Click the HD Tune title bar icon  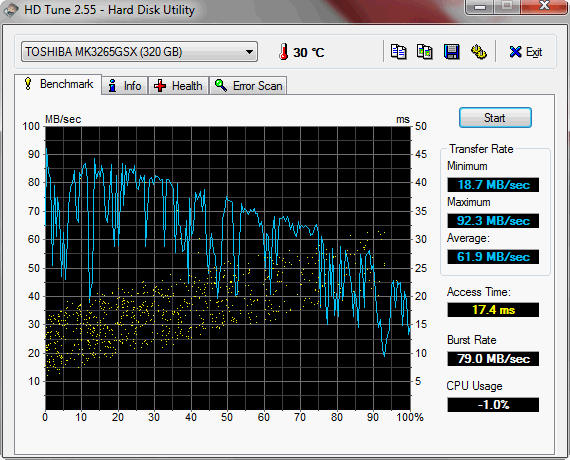[x=11, y=9]
